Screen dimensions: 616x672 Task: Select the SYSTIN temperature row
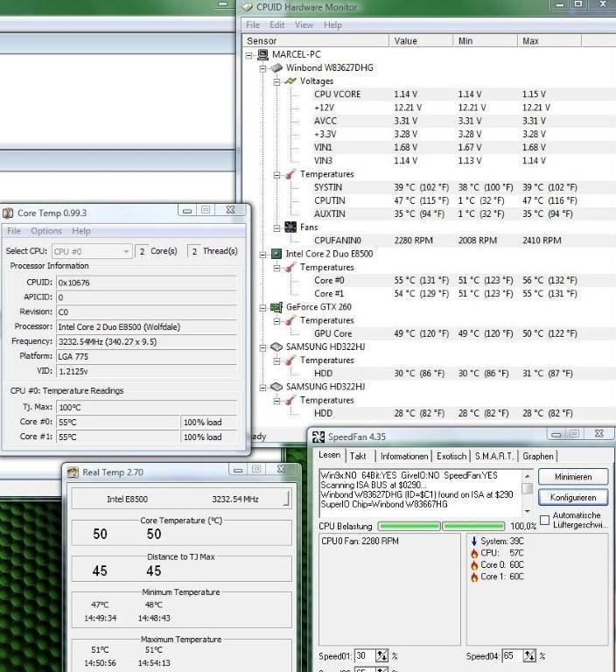click(429, 187)
